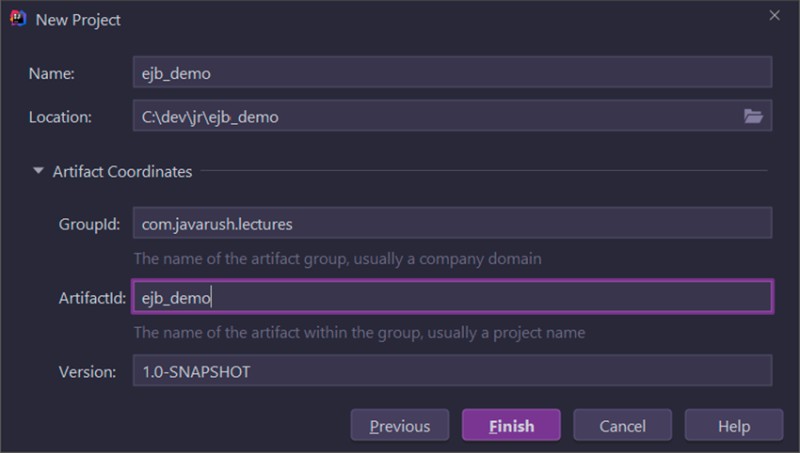The height and width of the screenshot is (453, 800).
Task: Close the New Project dialog
Action: [774, 16]
